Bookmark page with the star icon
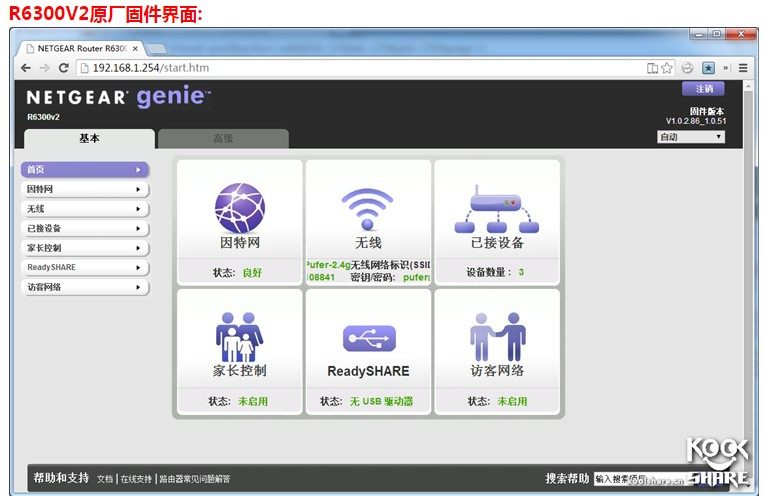Screen dimensions: 764x496 667,68
